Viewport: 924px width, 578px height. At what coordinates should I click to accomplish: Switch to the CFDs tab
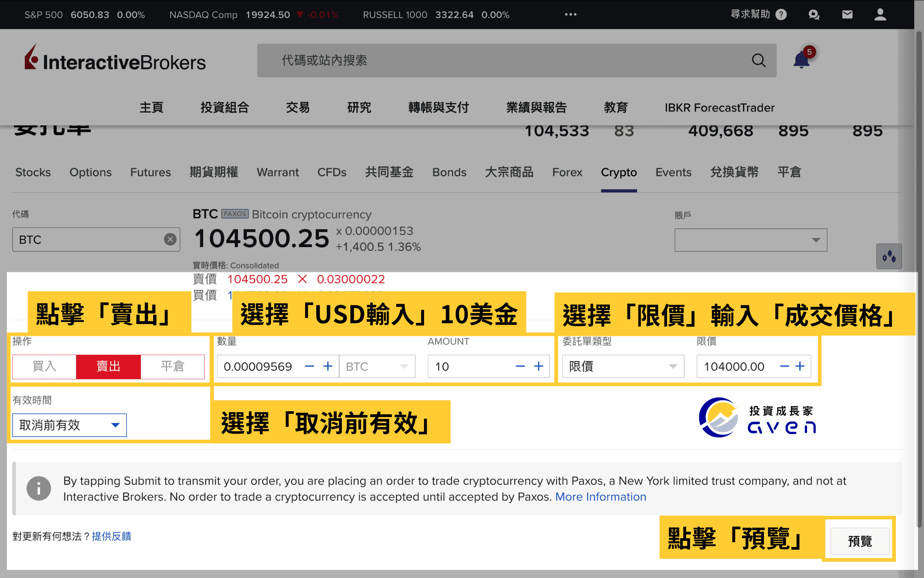click(x=332, y=172)
